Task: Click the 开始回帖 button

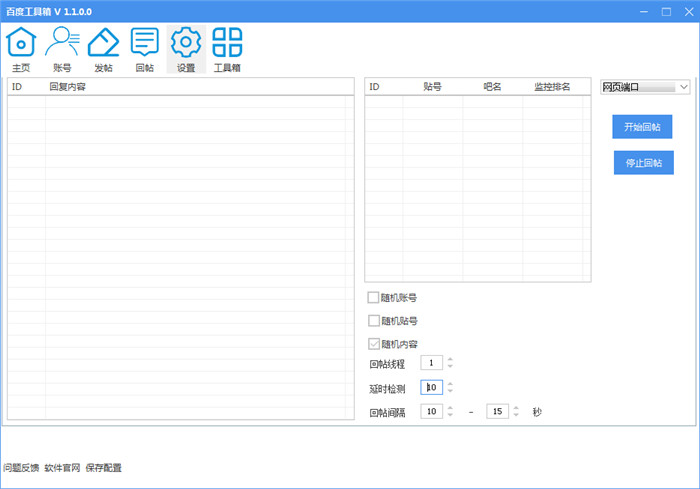Action: pos(642,127)
